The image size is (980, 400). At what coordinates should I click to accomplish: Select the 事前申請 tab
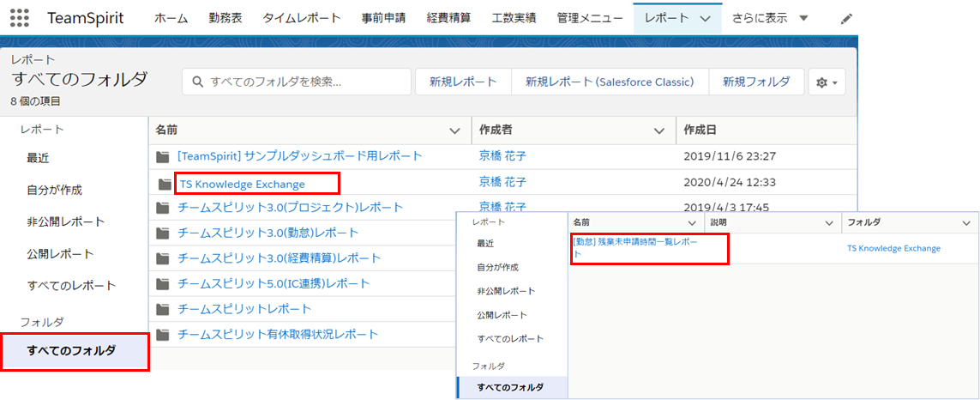tap(384, 18)
